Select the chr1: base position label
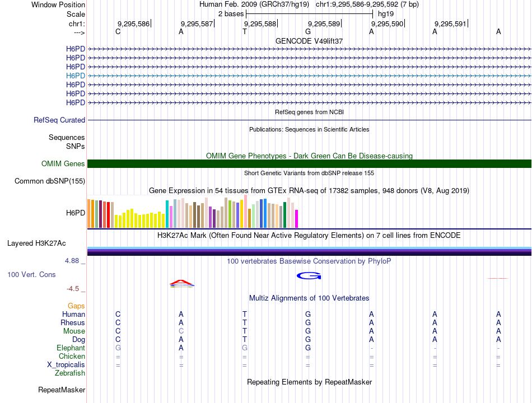Screen dimensions: 532x403 coord(77,24)
